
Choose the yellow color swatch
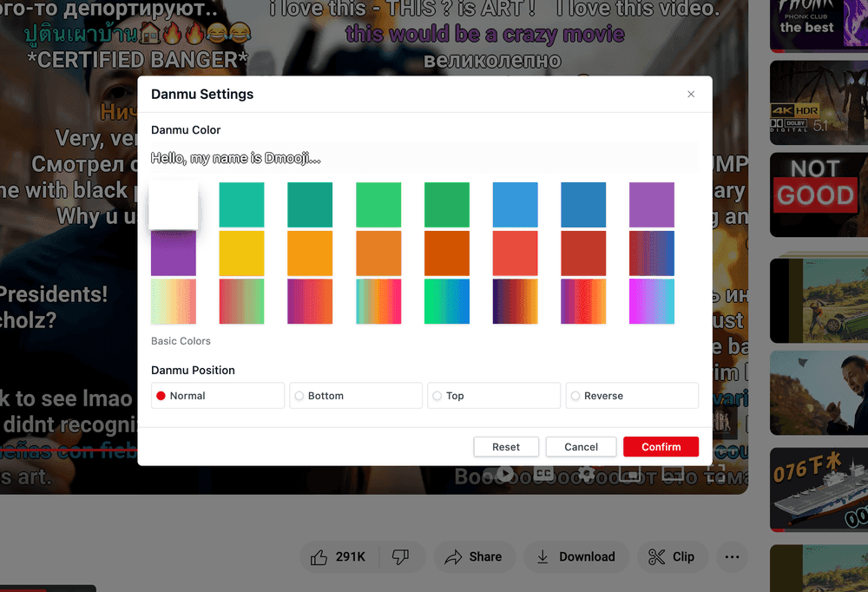click(241, 253)
